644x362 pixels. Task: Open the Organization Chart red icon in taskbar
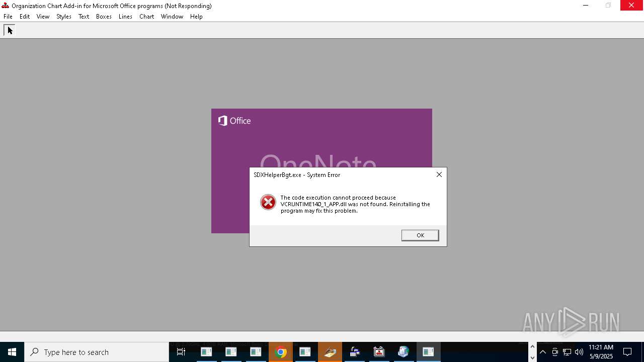(379, 352)
